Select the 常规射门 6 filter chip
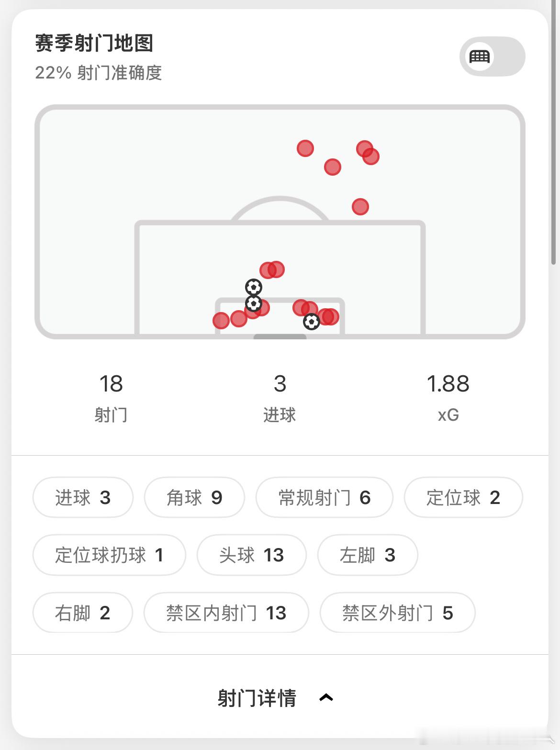560x750 pixels. coord(325,497)
